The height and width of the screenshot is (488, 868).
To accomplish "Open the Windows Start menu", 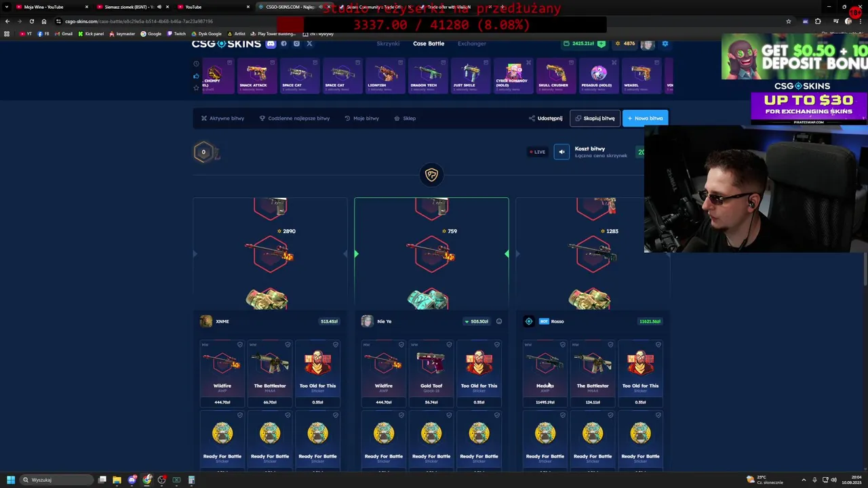I will [x=11, y=480].
